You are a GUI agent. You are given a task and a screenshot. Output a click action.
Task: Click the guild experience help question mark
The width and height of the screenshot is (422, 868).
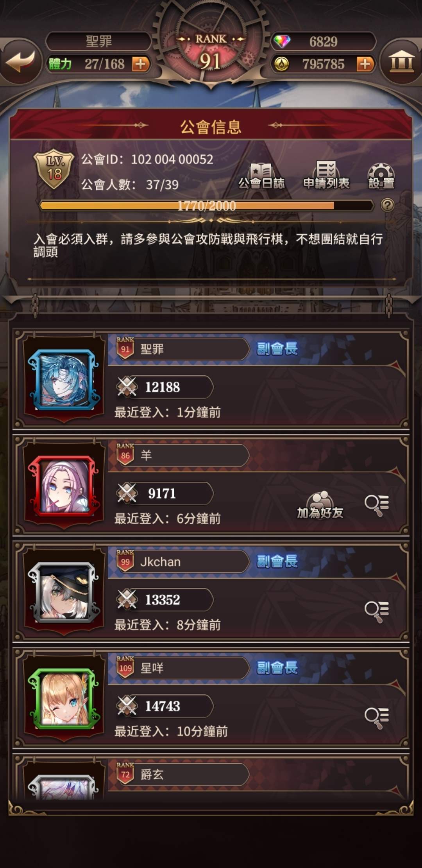point(387,205)
